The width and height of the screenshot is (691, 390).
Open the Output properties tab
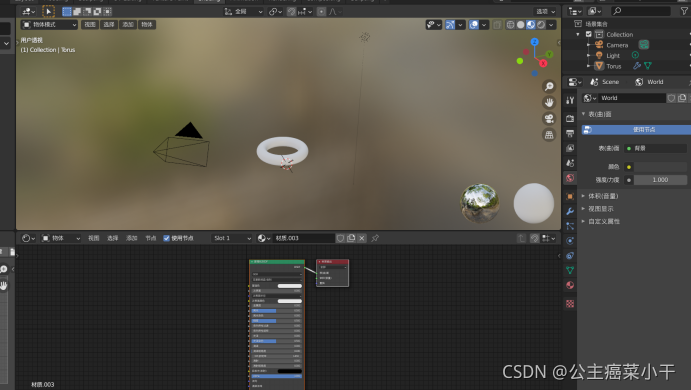point(570,133)
